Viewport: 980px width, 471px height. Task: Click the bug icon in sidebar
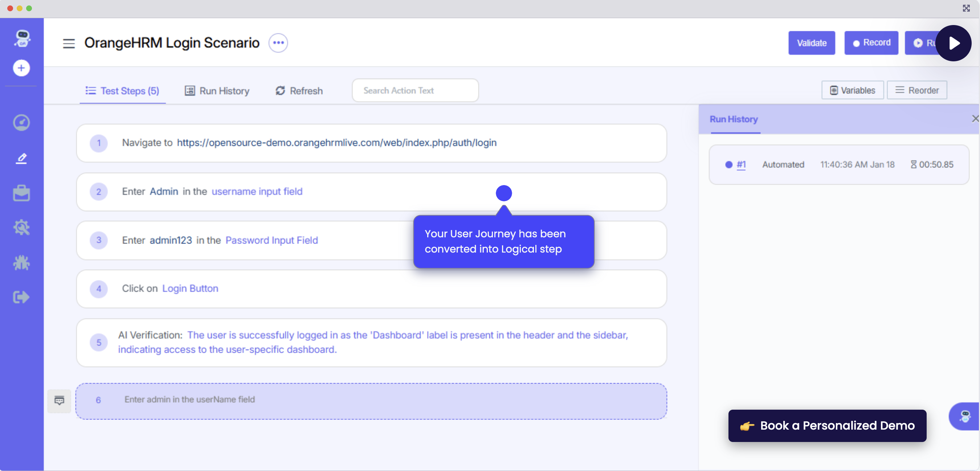tap(21, 262)
